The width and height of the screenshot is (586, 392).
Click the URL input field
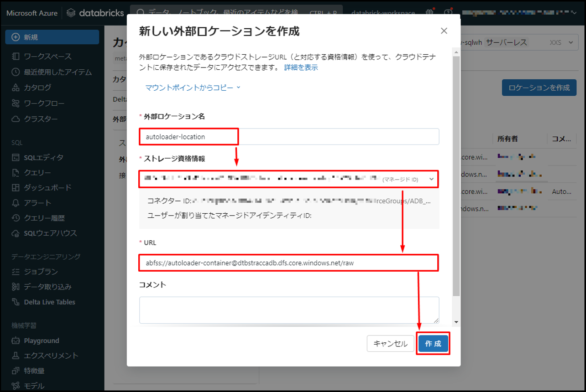288,263
